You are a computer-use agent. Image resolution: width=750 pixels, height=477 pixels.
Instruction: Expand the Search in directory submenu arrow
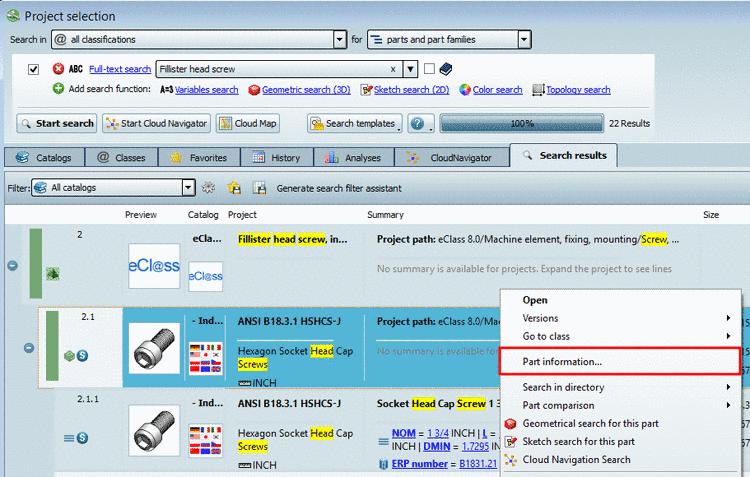[728, 387]
